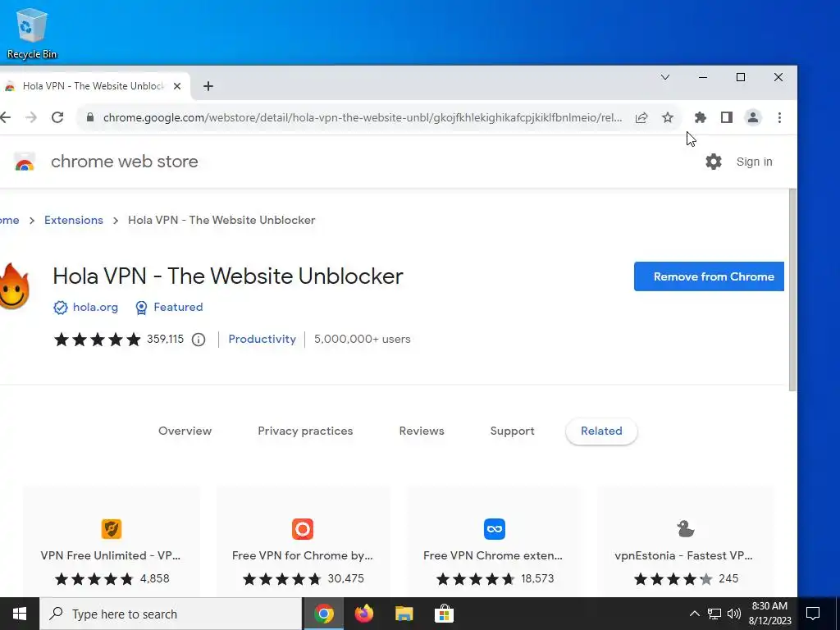Open Web Store settings gear

coord(714,162)
